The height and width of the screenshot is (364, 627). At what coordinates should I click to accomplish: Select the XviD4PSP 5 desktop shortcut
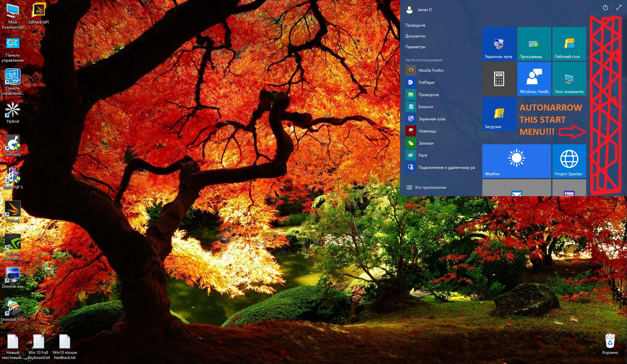click(13, 179)
